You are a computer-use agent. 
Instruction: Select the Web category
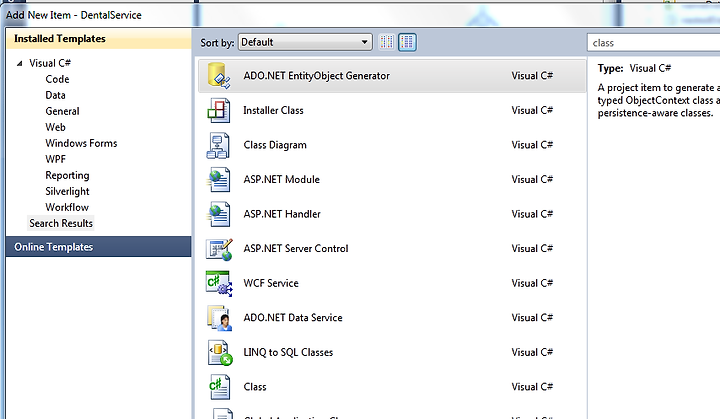click(55, 127)
